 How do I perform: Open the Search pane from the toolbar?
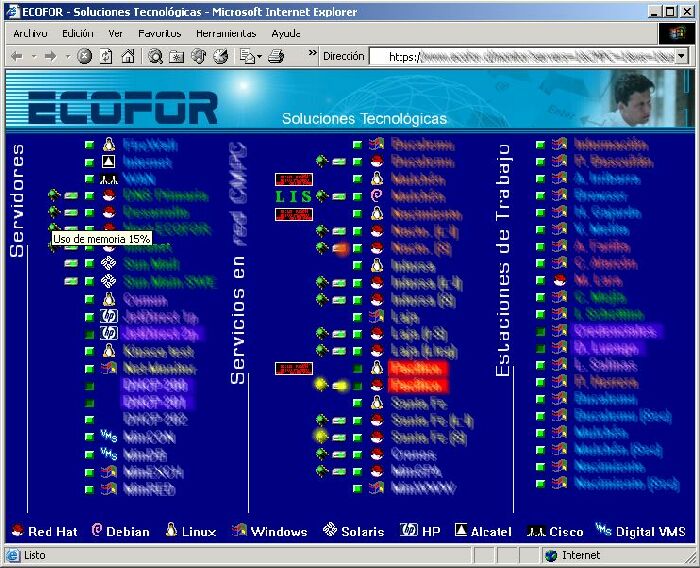(156, 57)
